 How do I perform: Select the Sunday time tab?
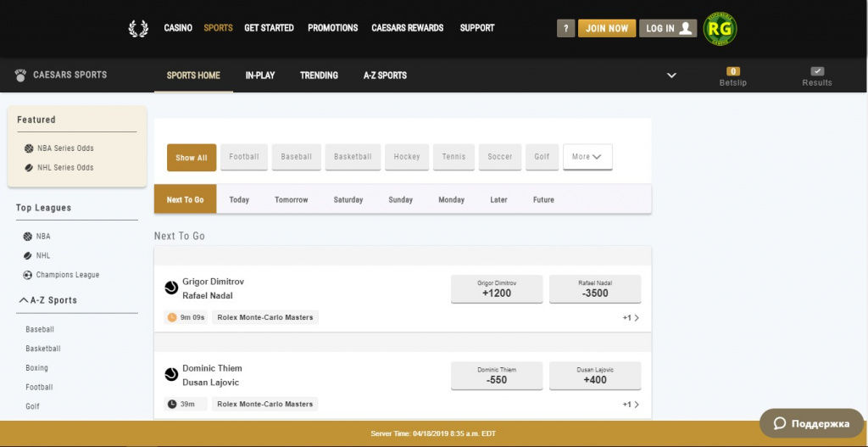click(x=400, y=199)
